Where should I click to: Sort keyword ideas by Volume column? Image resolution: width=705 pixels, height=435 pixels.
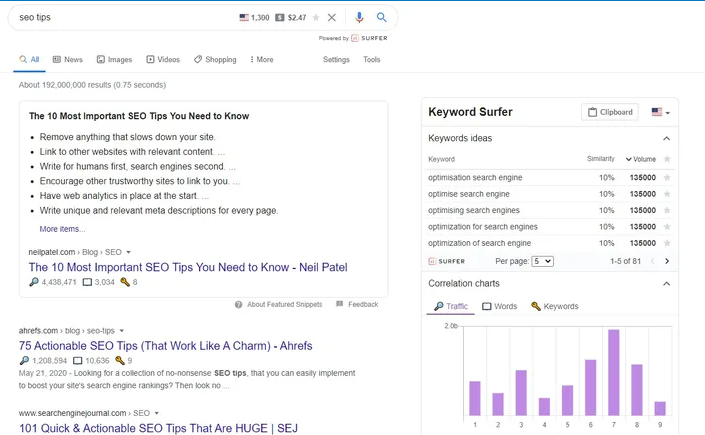click(641, 159)
